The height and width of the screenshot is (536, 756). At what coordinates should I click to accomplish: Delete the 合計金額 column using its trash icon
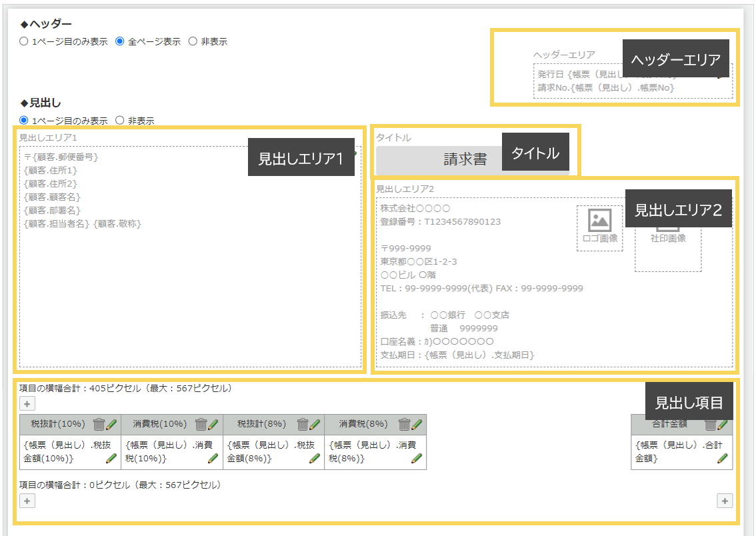pos(711,425)
